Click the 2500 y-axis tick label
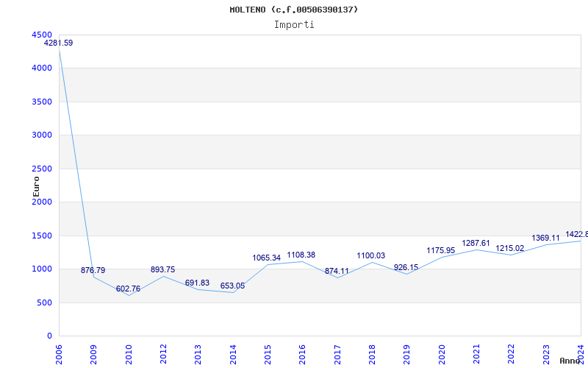This screenshot has height=368, width=588. pos(42,169)
